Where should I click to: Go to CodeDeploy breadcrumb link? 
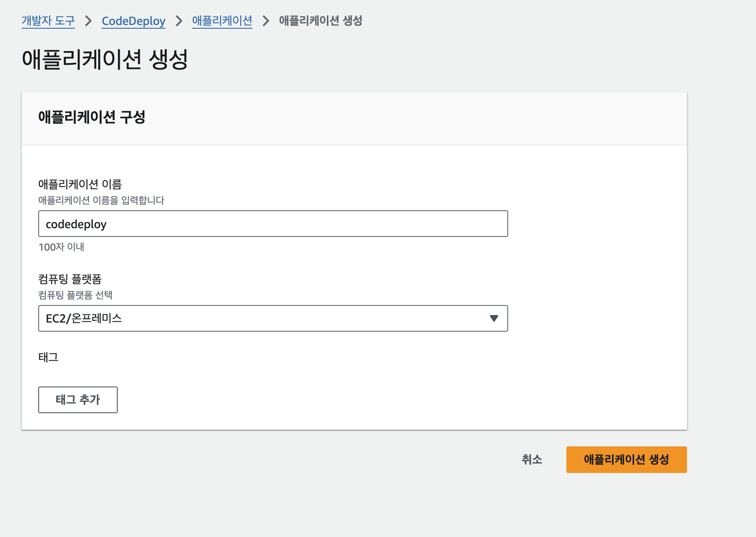[x=133, y=21]
